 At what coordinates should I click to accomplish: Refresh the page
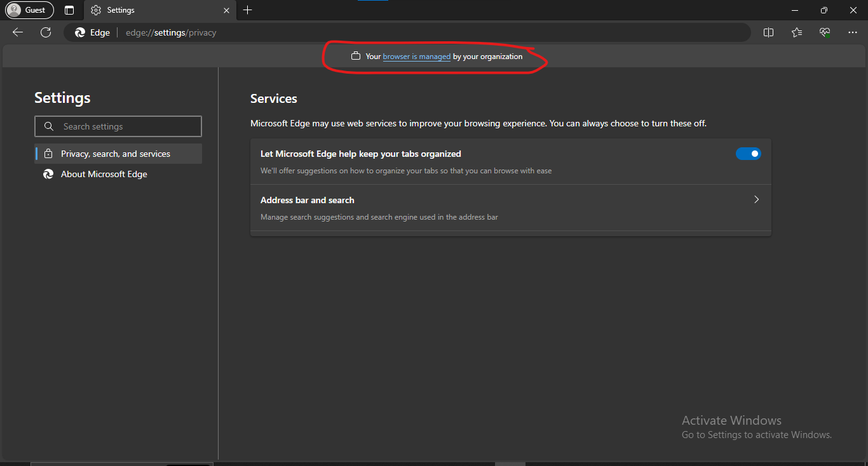(46, 32)
